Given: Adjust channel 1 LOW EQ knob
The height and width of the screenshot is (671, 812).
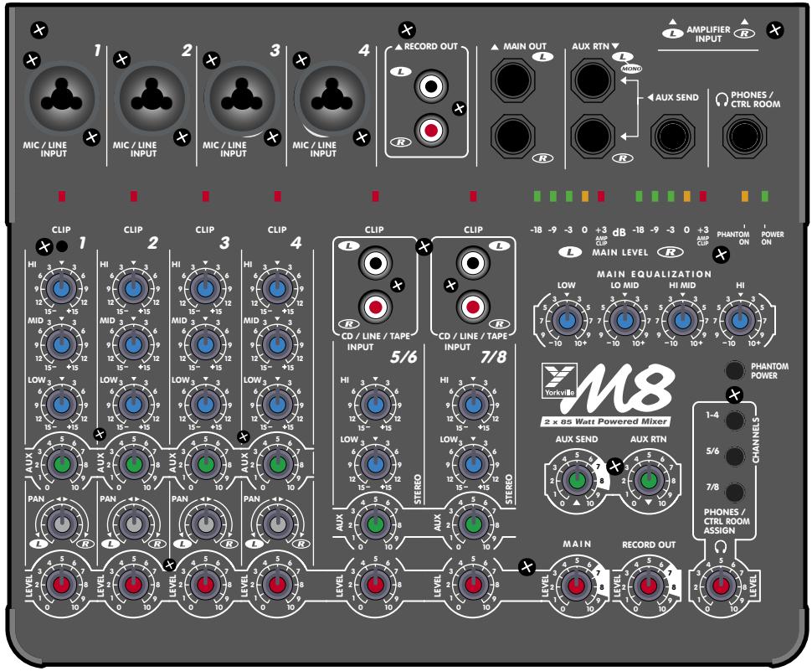Looking at the screenshot, I should [x=62, y=404].
